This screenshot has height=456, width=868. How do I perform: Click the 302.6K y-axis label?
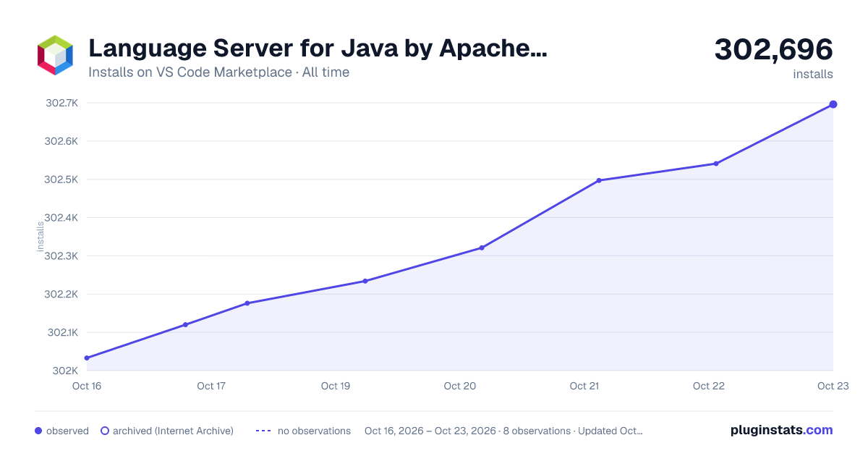point(61,141)
